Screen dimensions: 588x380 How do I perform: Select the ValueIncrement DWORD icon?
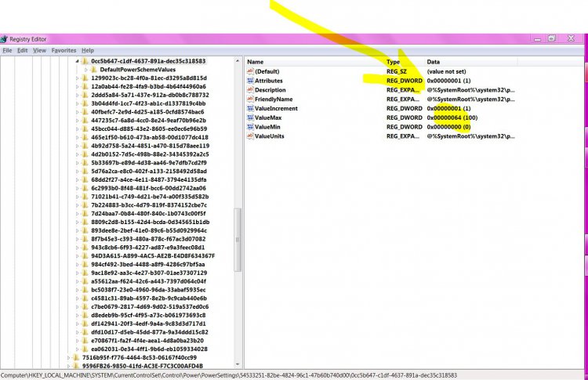tap(250, 108)
